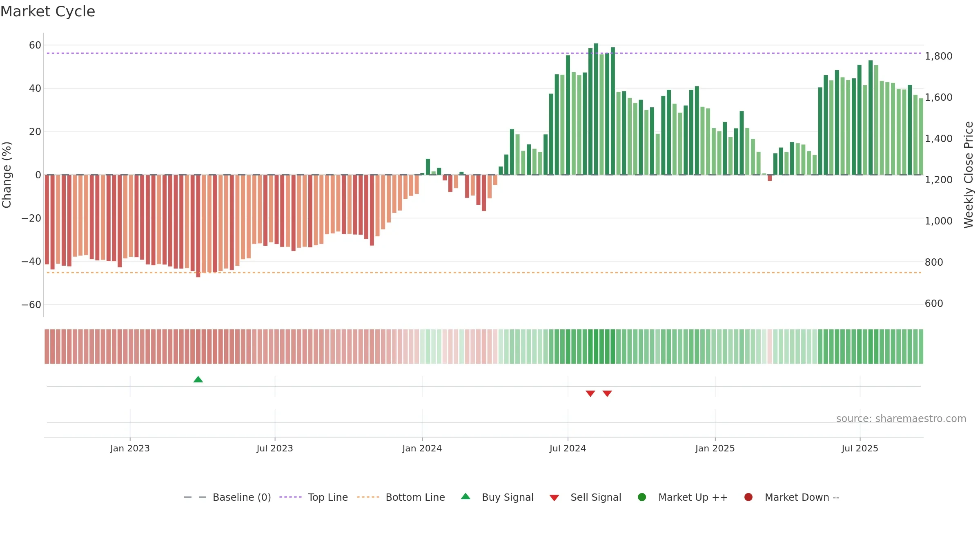Click the lowest red bar crossing the bottom line
This screenshot has height=551, width=980.
coord(198,226)
